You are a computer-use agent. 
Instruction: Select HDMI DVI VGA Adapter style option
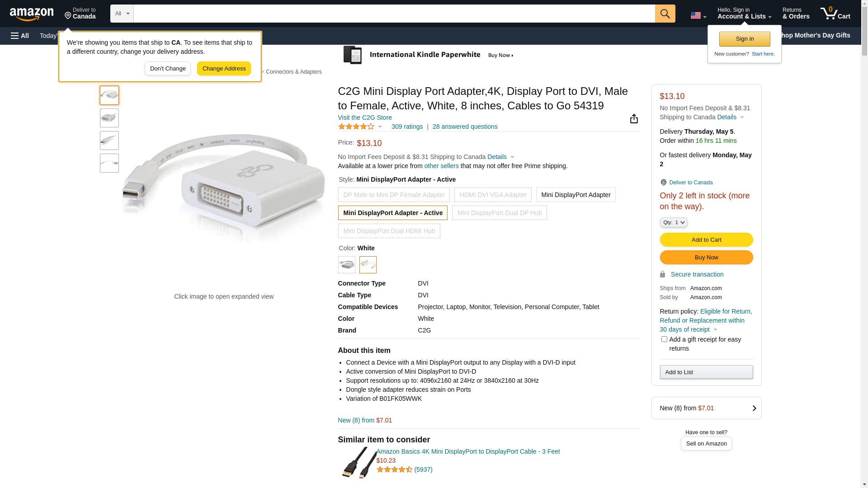pos(492,195)
